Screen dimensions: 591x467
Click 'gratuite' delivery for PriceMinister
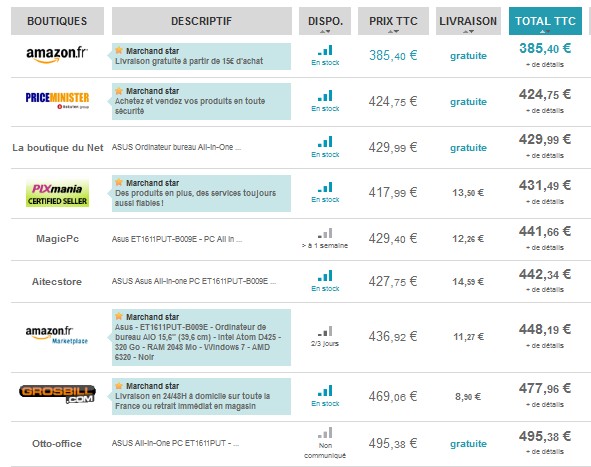[468, 102]
